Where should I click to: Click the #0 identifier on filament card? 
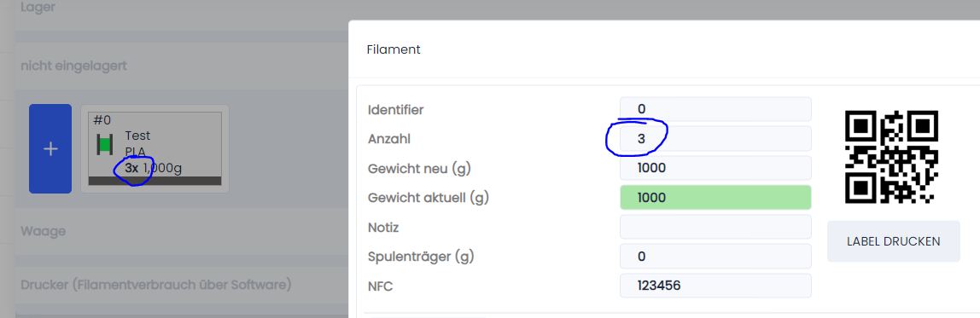pyautogui.click(x=102, y=120)
